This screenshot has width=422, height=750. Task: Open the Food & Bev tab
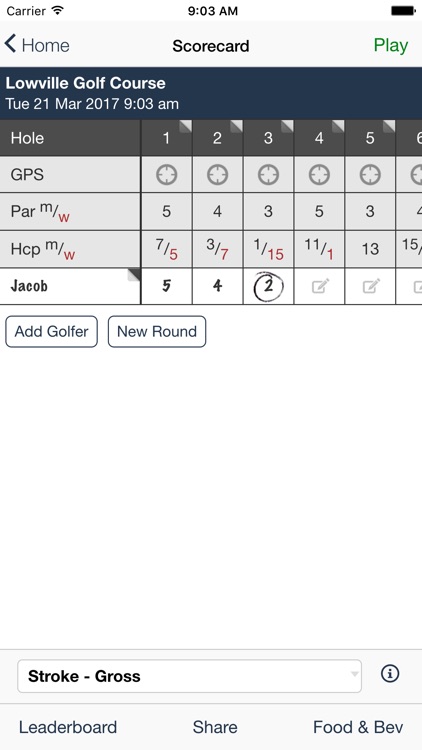click(358, 727)
